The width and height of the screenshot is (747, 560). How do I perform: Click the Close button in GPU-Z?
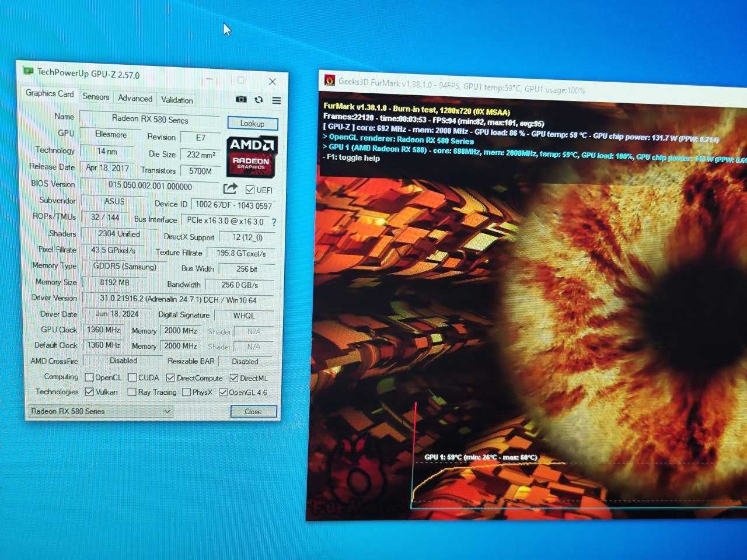(253, 411)
